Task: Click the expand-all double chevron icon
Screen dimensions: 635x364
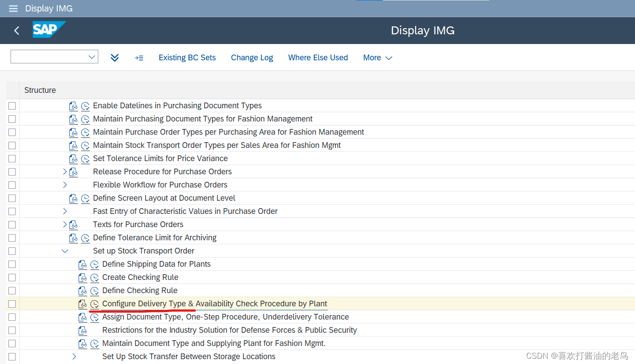Action: [x=115, y=57]
